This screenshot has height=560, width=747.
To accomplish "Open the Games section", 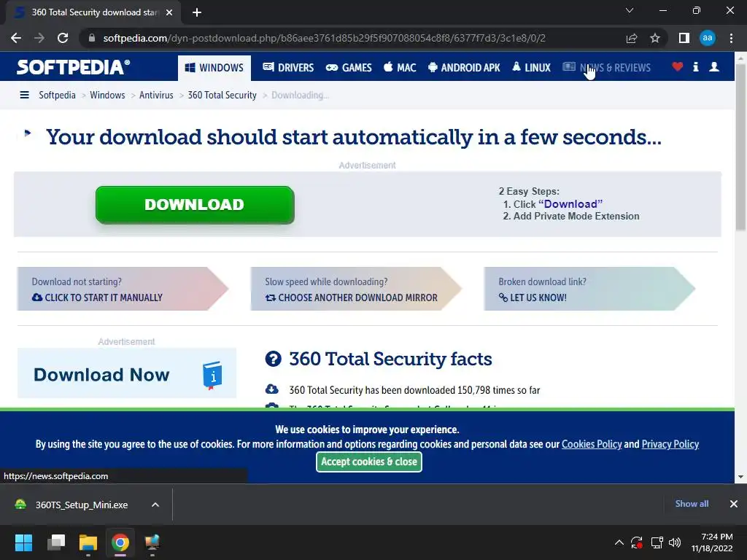I will tap(349, 68).
